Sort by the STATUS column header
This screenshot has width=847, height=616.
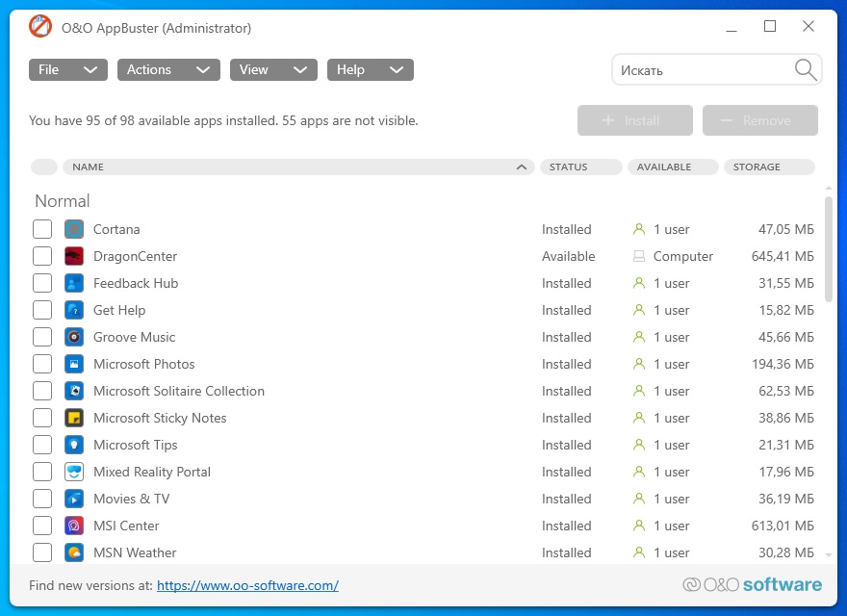click(x=580, y=167)
